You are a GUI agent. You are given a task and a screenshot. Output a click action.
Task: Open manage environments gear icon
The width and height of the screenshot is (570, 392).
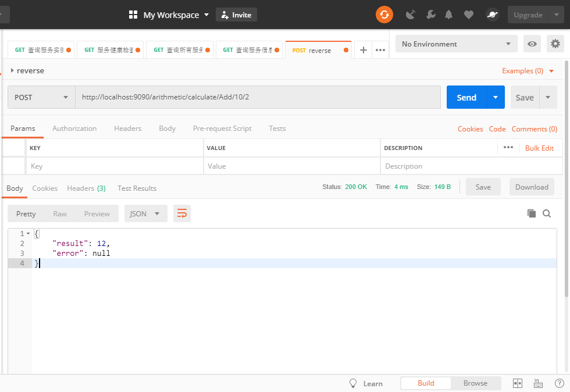click(555, 44)
